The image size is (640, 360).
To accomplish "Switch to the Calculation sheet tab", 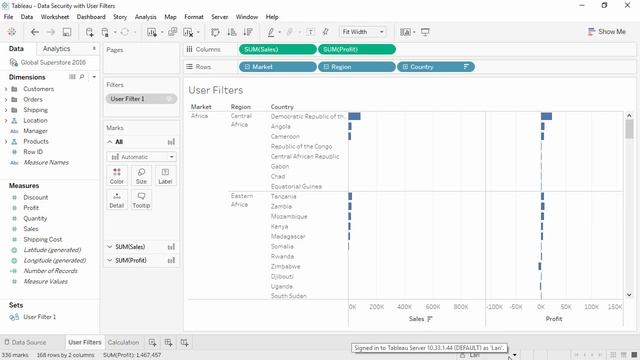I will [x=123, y=342].
